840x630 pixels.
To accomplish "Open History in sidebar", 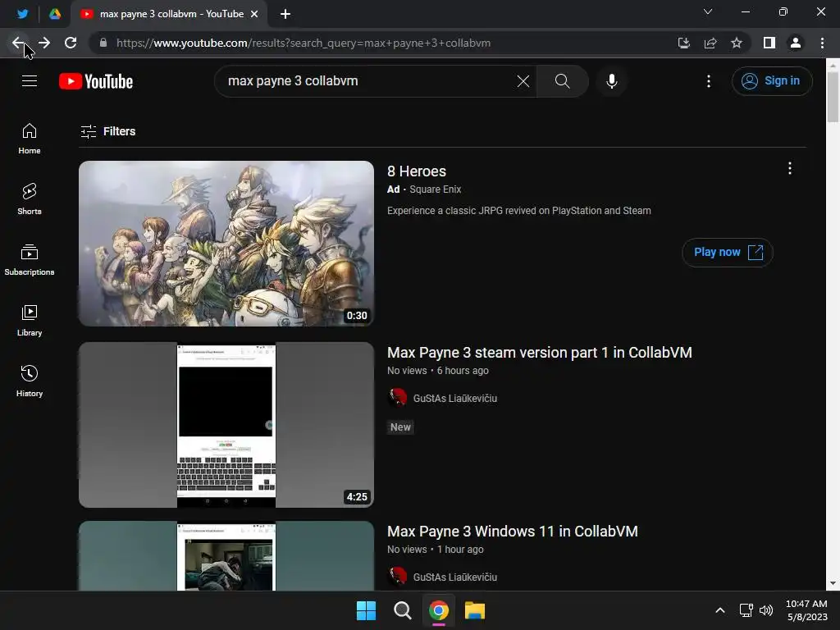I will pos(30,381).
